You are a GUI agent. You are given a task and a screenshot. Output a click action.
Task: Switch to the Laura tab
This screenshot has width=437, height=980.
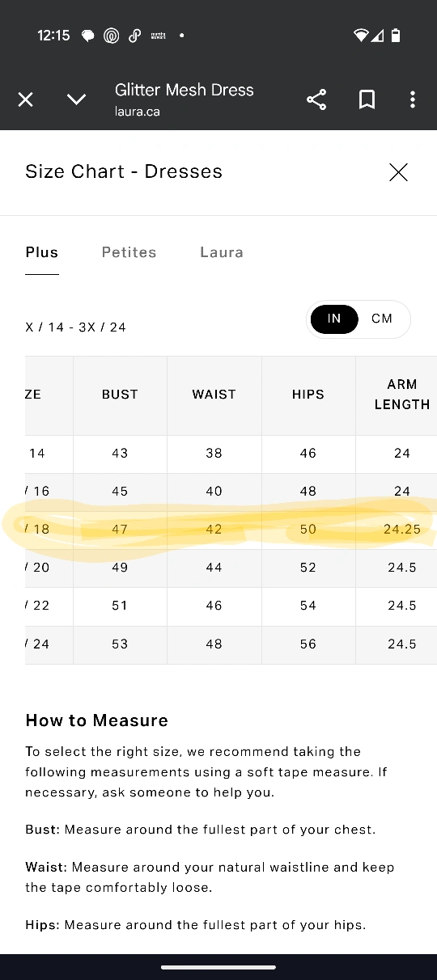pos(222,252)
